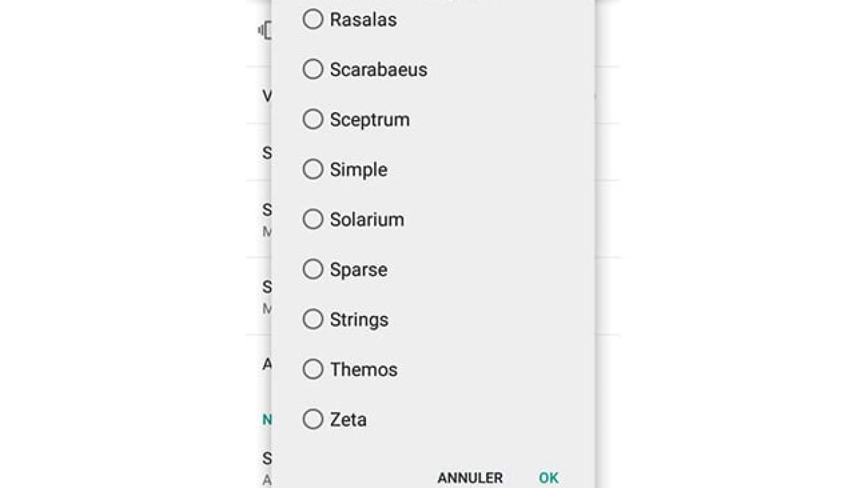Enable the Simple radio button
Screen dimensions: 868x488
tap(313, 169)
